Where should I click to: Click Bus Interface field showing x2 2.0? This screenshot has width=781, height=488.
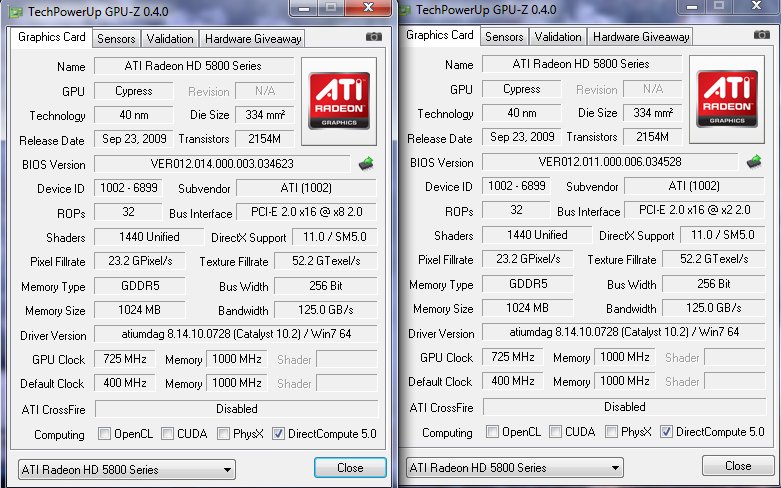pos(694,210)
